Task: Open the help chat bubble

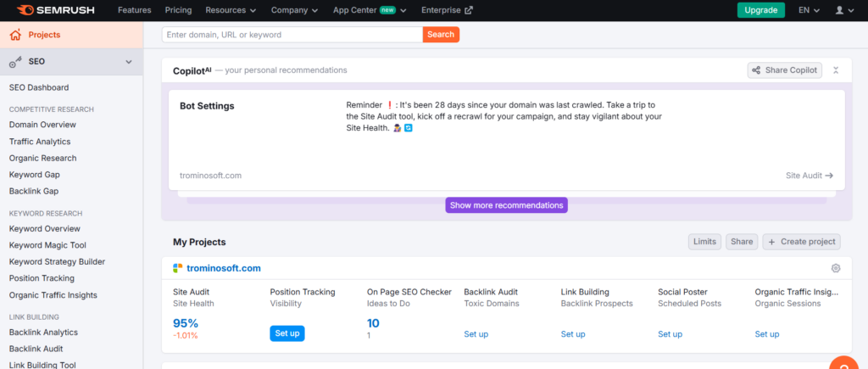Action: pyautogui.click(x=845, y=365)
